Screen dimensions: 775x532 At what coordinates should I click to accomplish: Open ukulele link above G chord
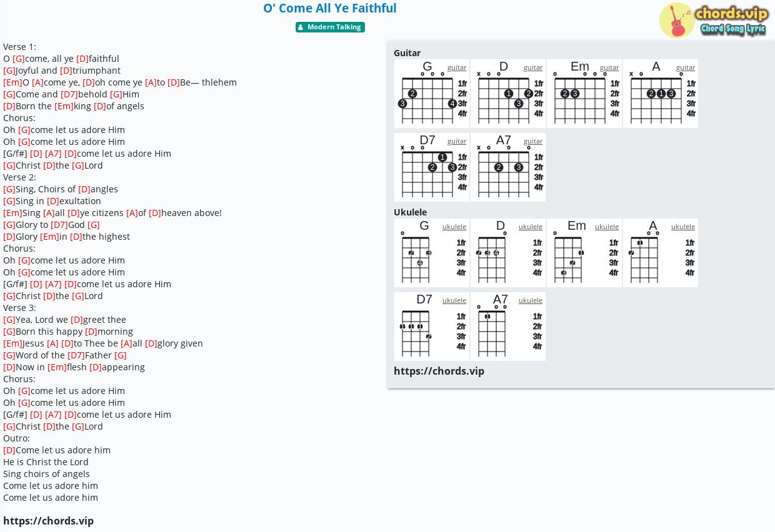pos(454,227)
